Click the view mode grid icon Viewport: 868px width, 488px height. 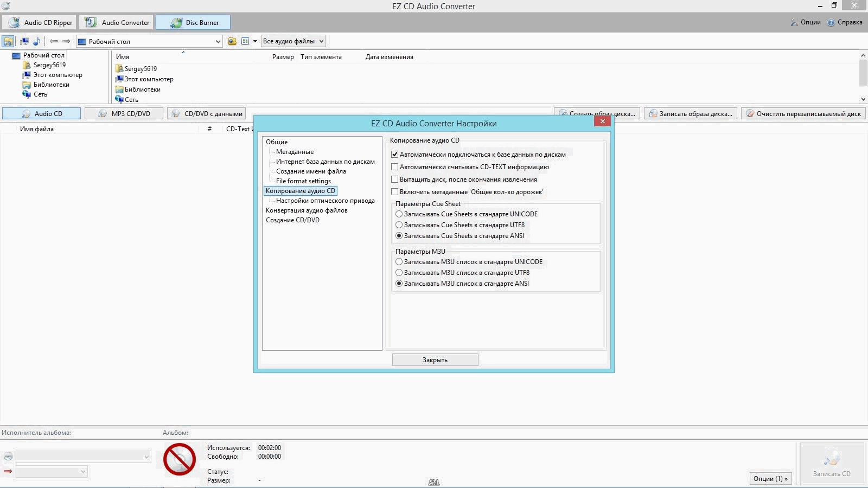tap(245, 41)
